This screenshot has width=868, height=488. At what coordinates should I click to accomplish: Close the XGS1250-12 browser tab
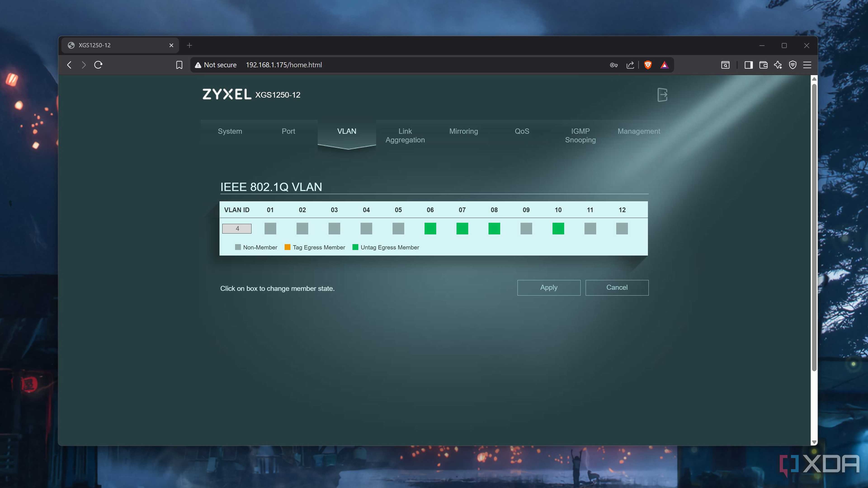171,45
